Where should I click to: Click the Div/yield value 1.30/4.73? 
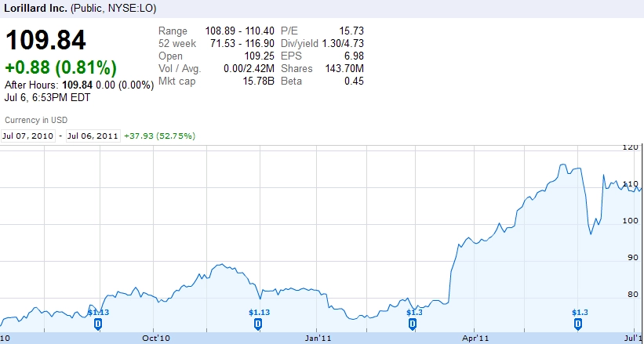(343, 44)
